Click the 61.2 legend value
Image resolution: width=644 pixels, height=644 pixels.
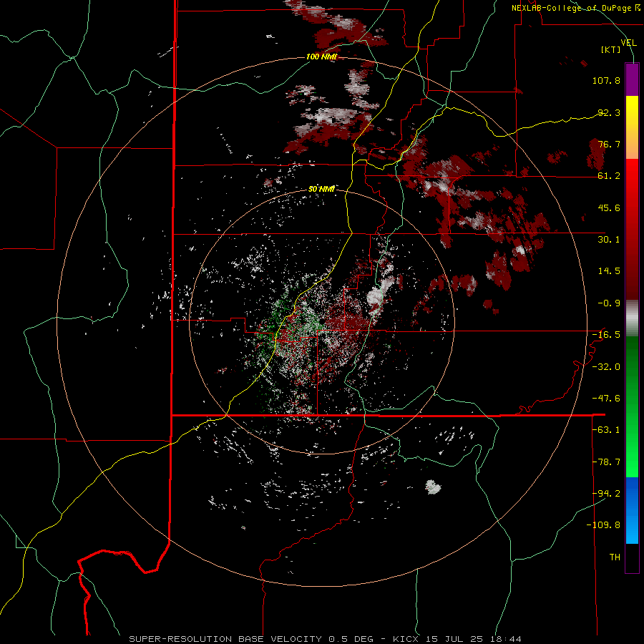click(x=609, y=176)
